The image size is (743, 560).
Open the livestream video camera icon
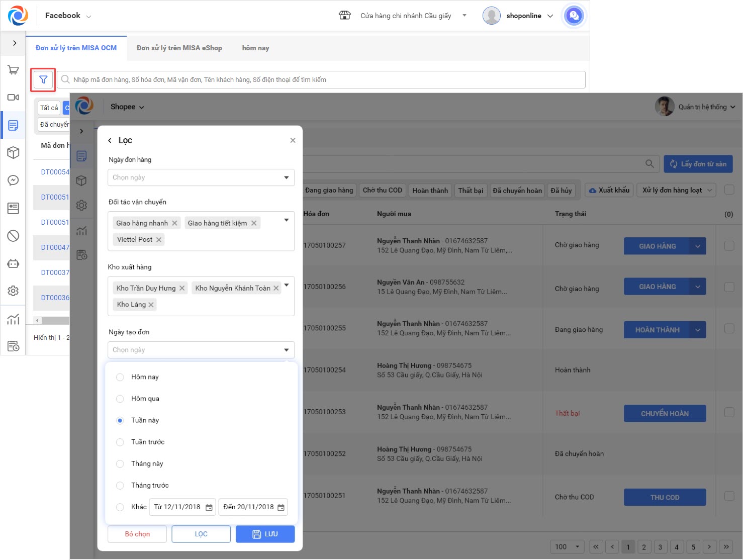tap(14, 97)
